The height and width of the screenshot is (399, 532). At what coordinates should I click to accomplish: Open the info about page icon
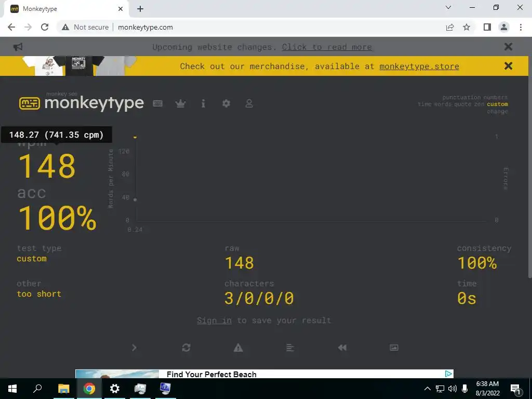(x=203, y=103)
